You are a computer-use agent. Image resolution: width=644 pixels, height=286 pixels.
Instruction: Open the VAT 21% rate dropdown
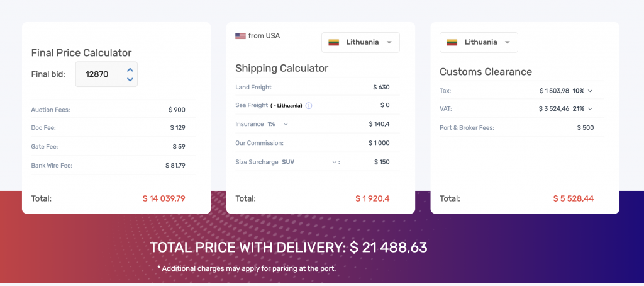(x=590, y=109)
